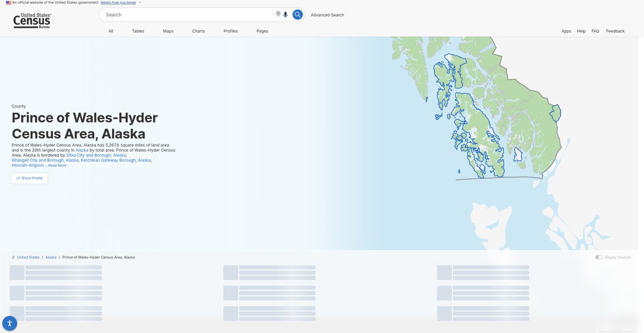Screen dimensions: 644x333
Task: Click the Share Profile button
Action: coord(30,178)
